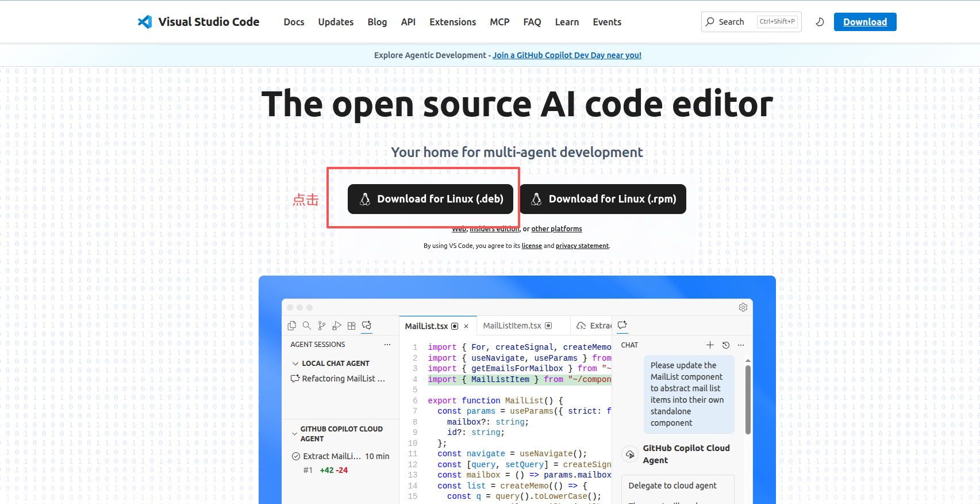Open the Run and Debug icon

click(x=337, y=326)
